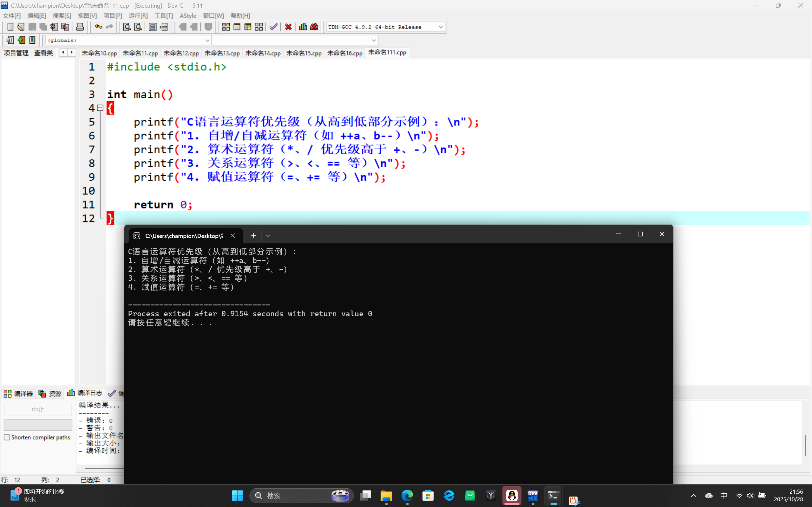Image resolution: width=812 pixels, height=507 pixels.
Task: Open the 运行[R] menu
Action: click(138, 16)
